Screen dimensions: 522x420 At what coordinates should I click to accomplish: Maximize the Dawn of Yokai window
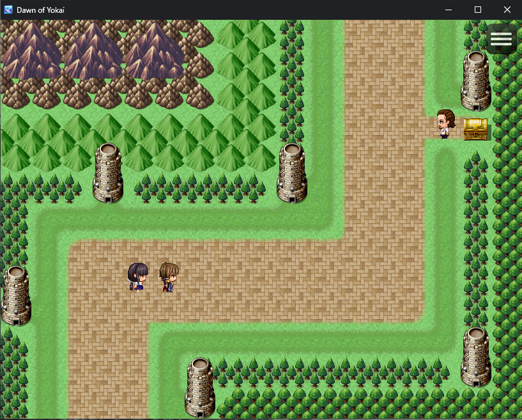[x=476, y=10]
